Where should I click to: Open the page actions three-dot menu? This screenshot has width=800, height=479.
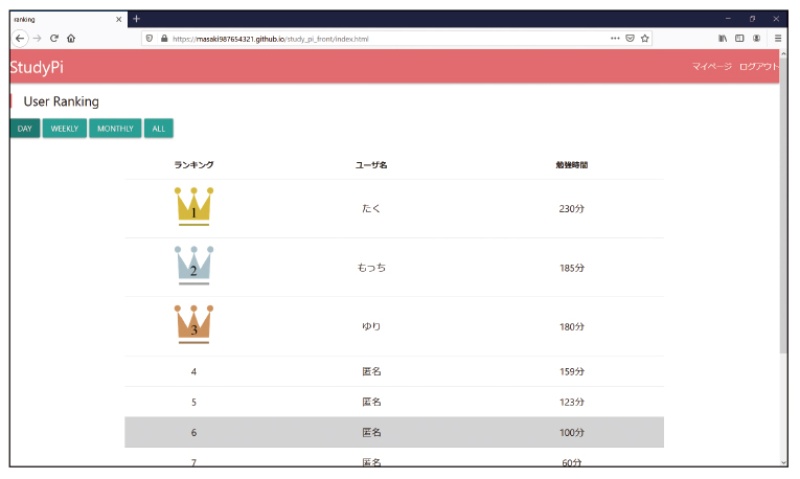(x=615, y=38)
